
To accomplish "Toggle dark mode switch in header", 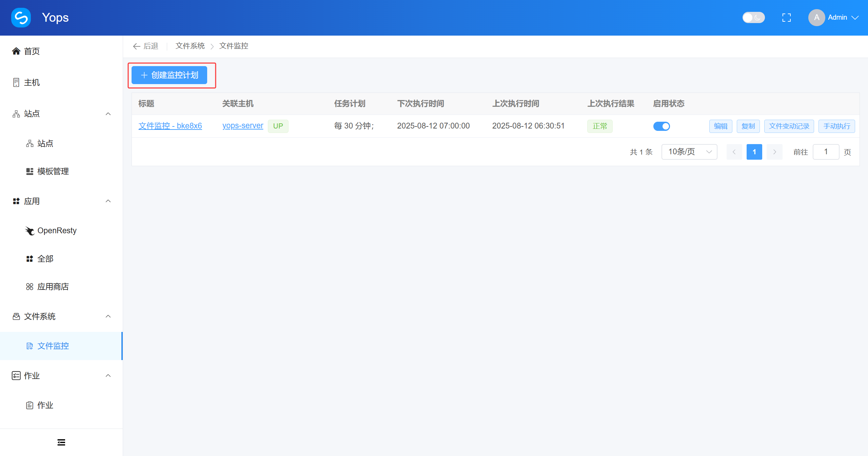I will coord(753,18).
